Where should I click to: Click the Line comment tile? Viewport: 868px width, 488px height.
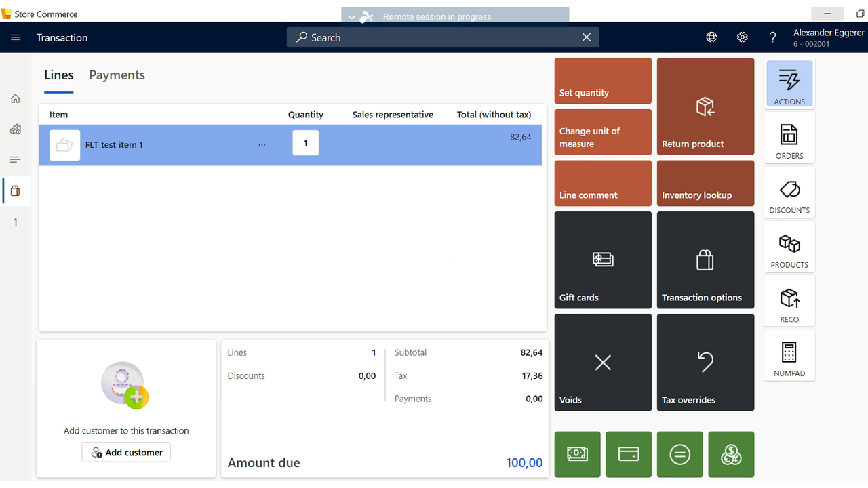603,183
